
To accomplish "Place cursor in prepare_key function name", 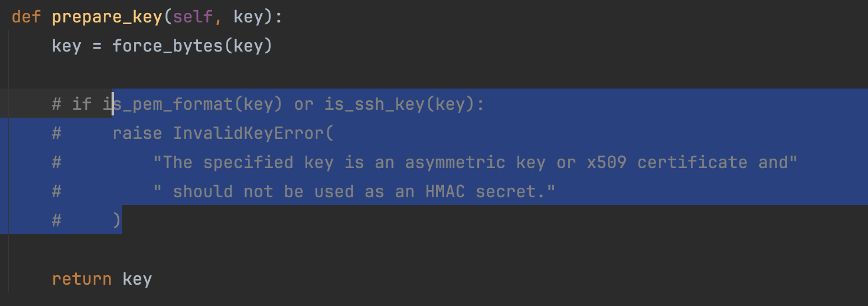I will 108,17.
